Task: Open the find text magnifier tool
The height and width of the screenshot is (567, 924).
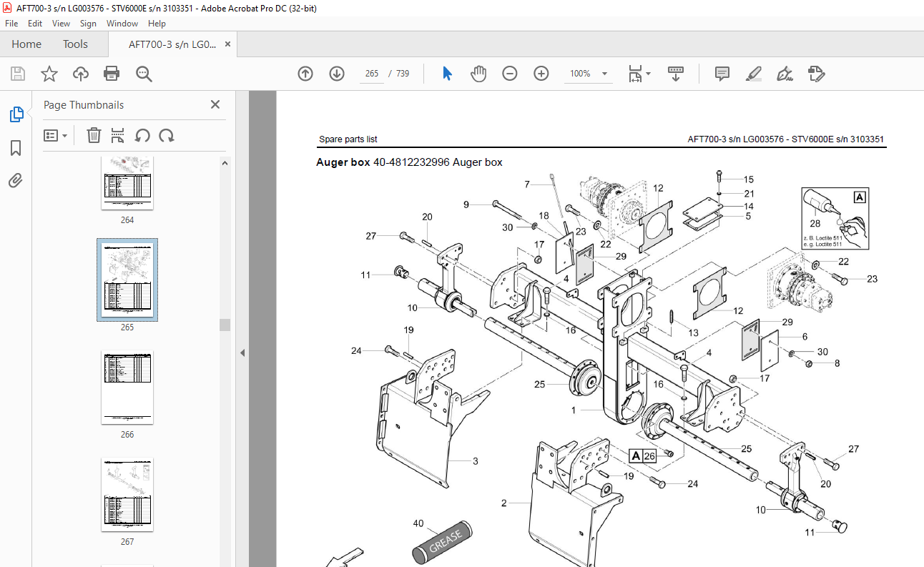Action: pos(144,74)
